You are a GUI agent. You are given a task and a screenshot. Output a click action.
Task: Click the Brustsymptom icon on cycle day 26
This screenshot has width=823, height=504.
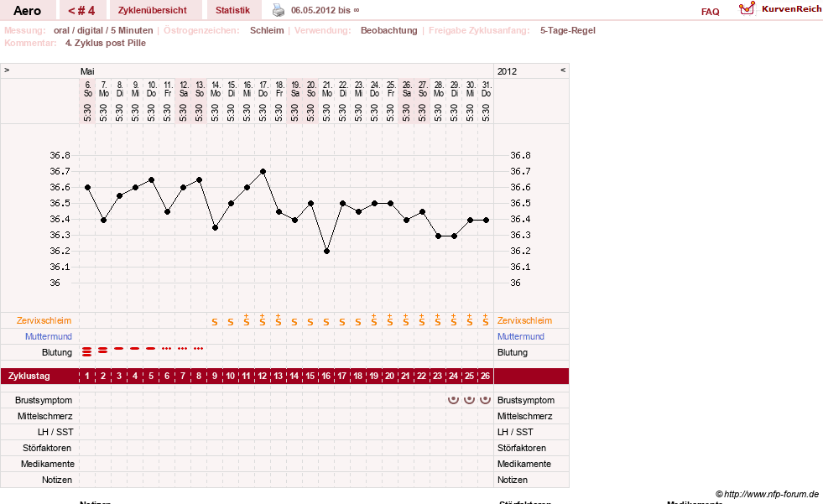tap(486, 400)
